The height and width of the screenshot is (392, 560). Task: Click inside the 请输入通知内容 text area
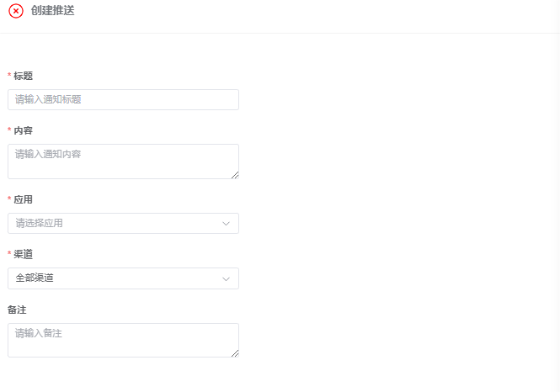click(x=123, y=161)
